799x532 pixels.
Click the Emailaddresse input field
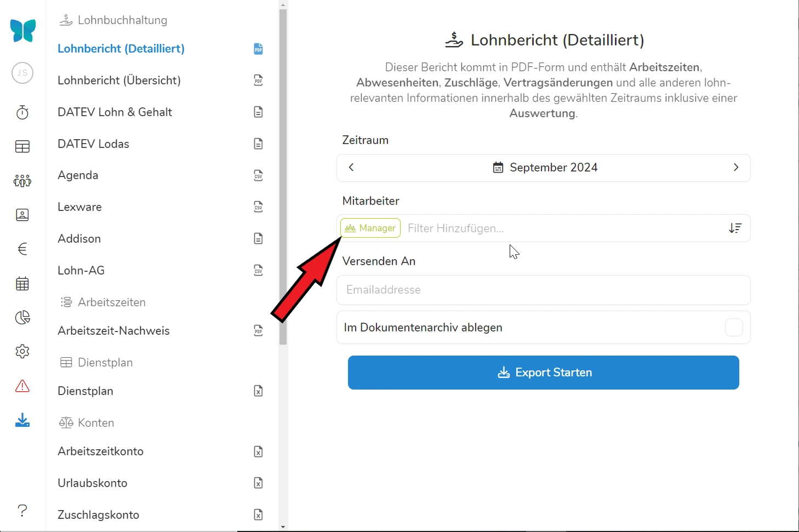pyautogui.click(x=543, y=290)
